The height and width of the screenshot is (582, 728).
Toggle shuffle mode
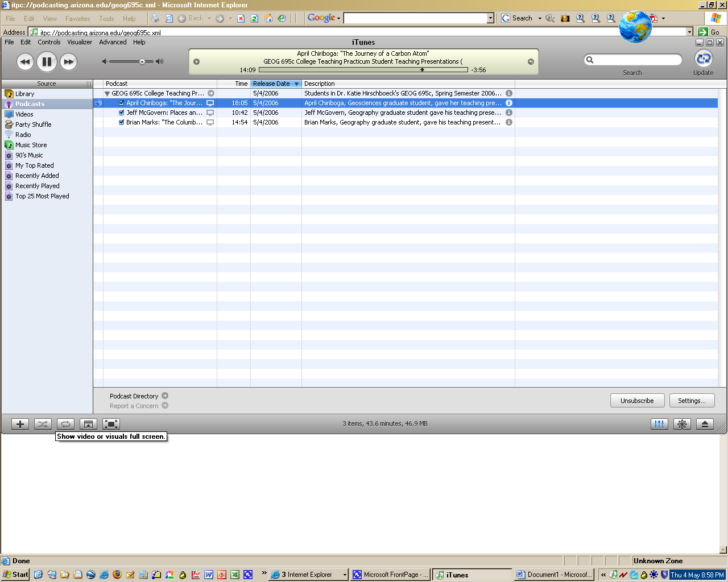coord(43,424)
